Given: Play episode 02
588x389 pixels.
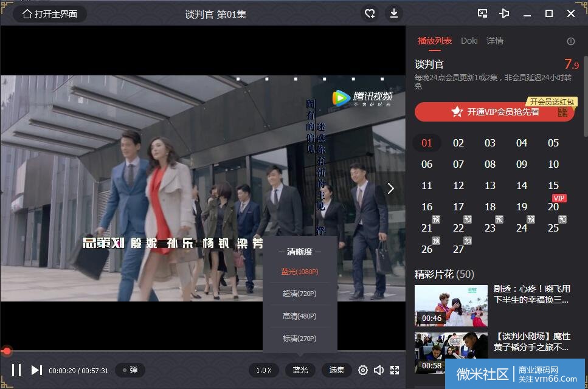Looking at the screenshot, I should (458, 143).
